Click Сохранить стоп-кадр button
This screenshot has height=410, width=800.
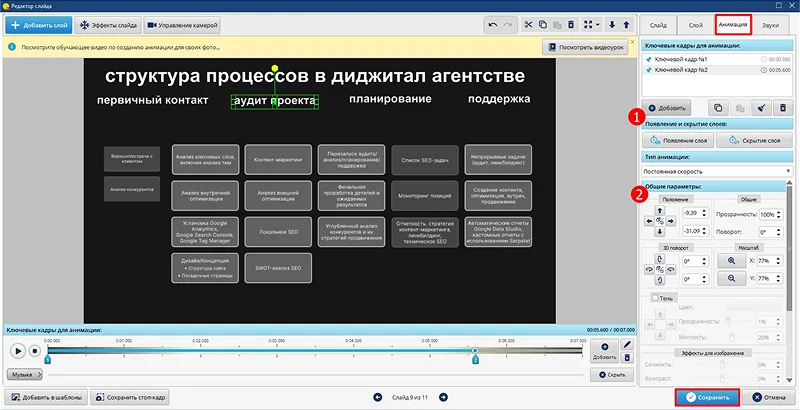(130, 397)
